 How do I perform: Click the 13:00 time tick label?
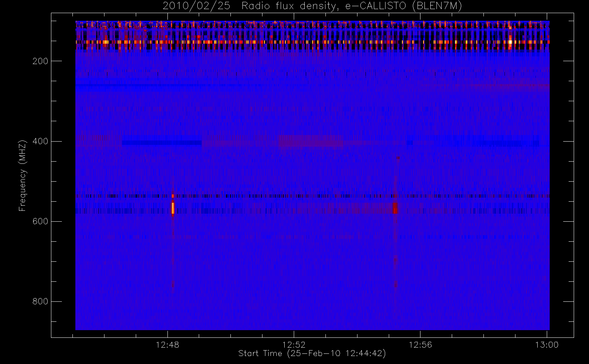click(x=546, y=345)
